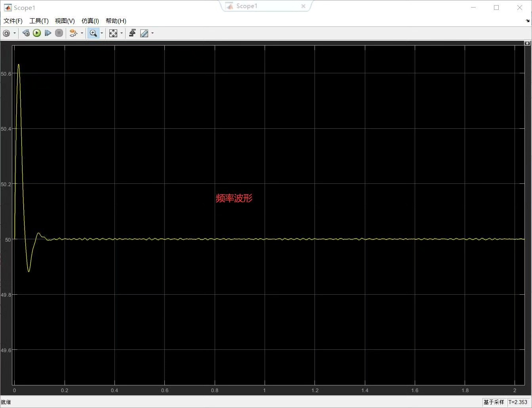Run the simulation with the green play button
The width and height of the screenshot is (532, 408).
(x=37, y=33)
